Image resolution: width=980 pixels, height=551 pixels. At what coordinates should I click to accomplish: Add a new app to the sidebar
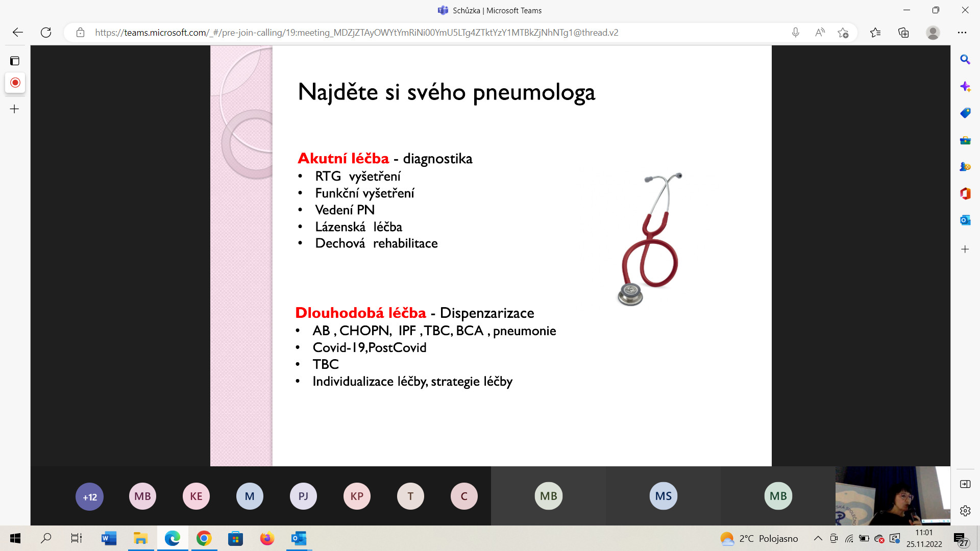(965, 249)
